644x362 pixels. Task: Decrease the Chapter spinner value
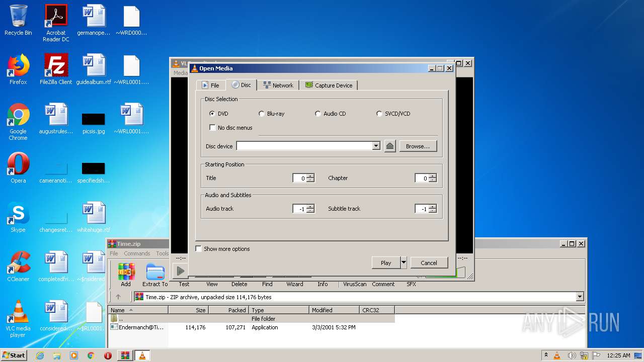tap(433, 180)
